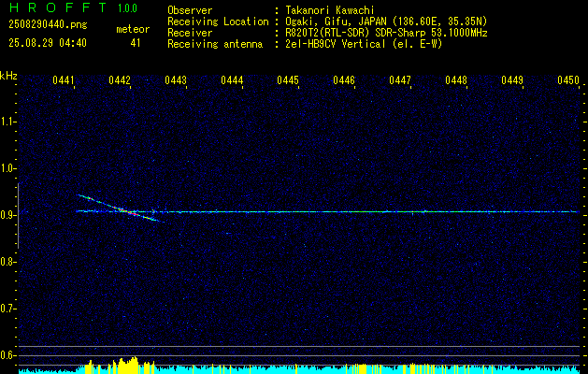Click the gray vertical range bar near 0.9

(x=19, y=216)
